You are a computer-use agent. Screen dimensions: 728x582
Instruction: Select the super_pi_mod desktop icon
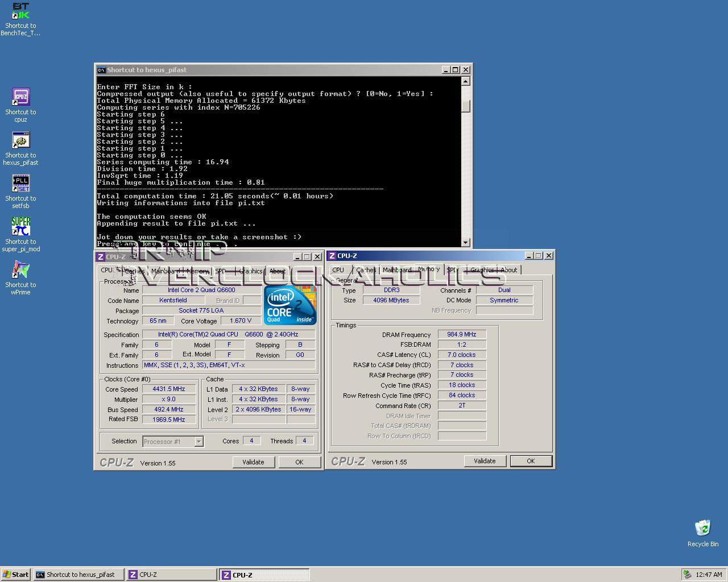click(20, 227)
